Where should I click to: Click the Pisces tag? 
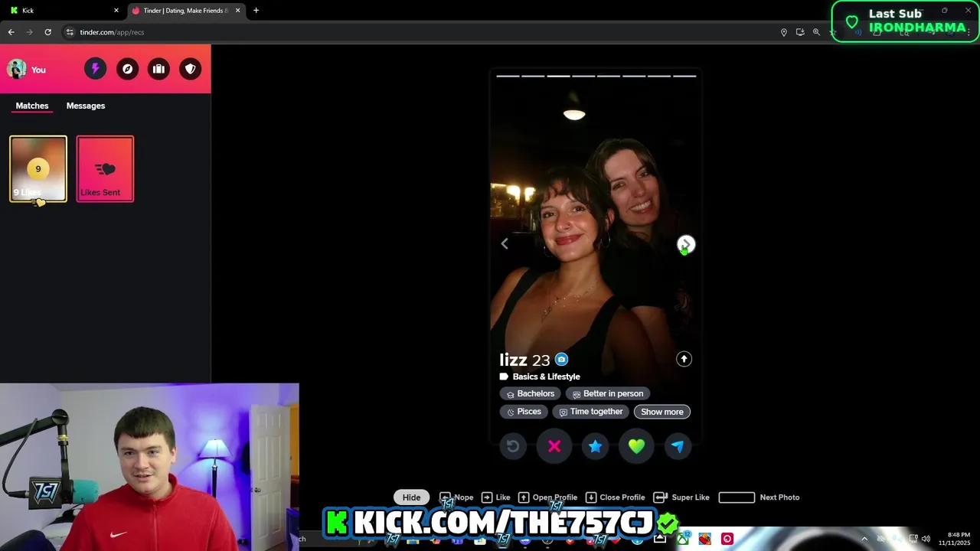524,412
